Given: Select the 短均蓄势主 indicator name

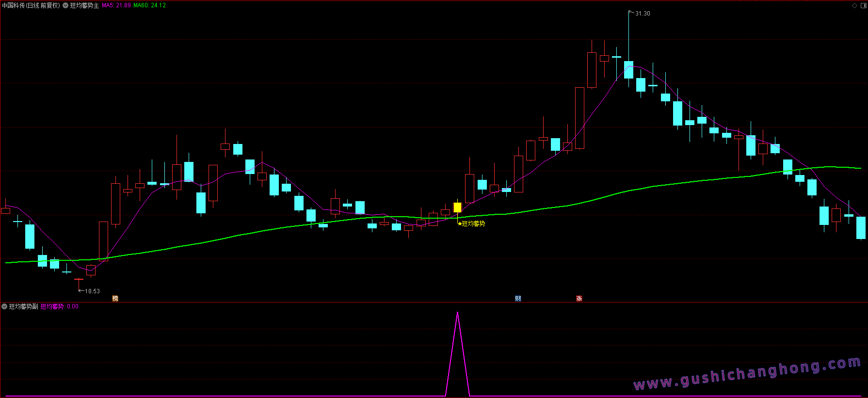Looking at the screenshot, I should pyautogui.click(x=84, y=5).
